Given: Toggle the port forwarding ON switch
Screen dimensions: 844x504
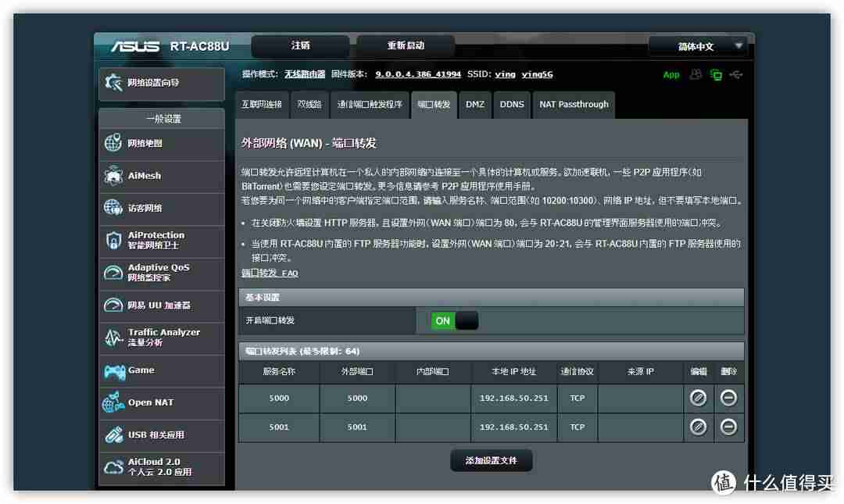Looking at the screenshot, I should click(x=454, y=321).
